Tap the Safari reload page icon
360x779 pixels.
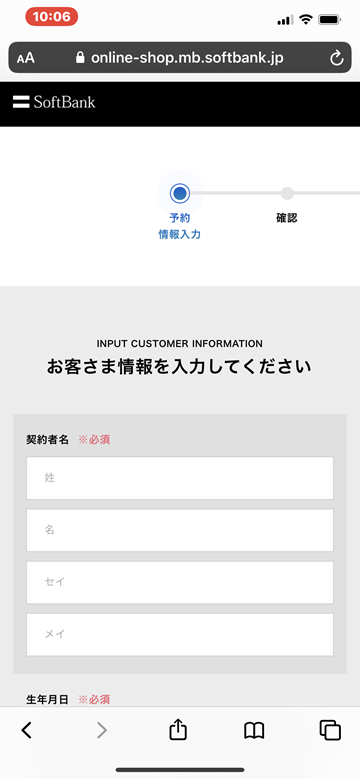coord(337,58)
